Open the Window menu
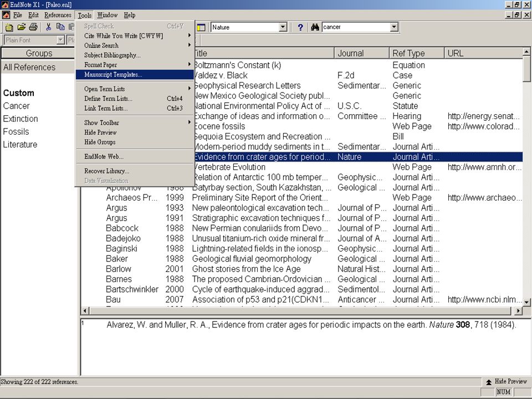 click(107, 15)
